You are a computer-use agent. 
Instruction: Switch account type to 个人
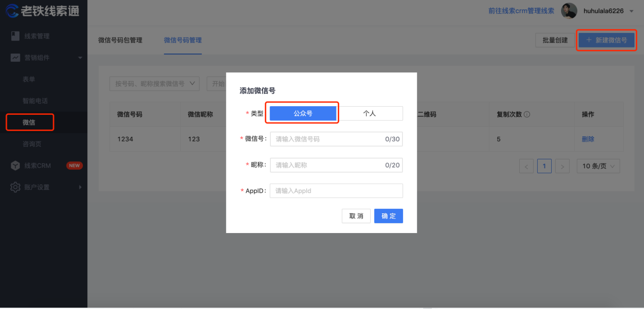(370, 113)
